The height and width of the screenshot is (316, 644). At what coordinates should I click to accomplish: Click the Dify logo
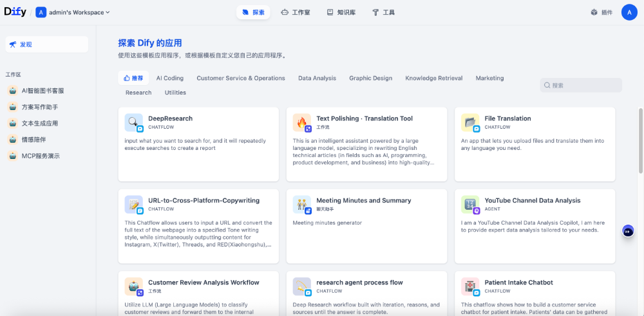(15, 12)
